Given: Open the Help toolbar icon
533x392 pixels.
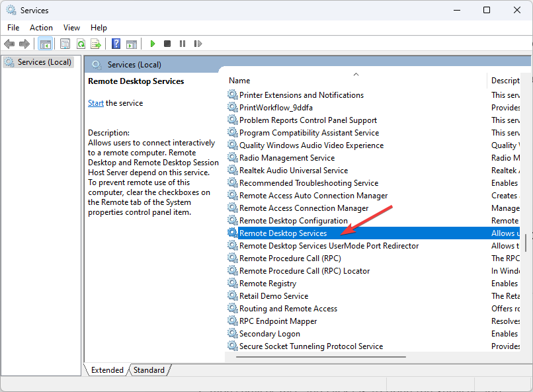Looking at the screenshot, I should point(116,44).
